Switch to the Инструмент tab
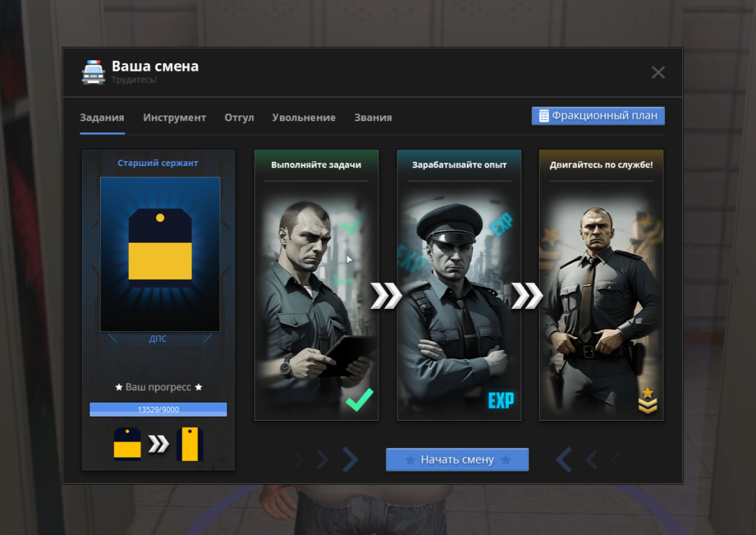The height and width of the screenshot is (535, 756). [174, 117]
